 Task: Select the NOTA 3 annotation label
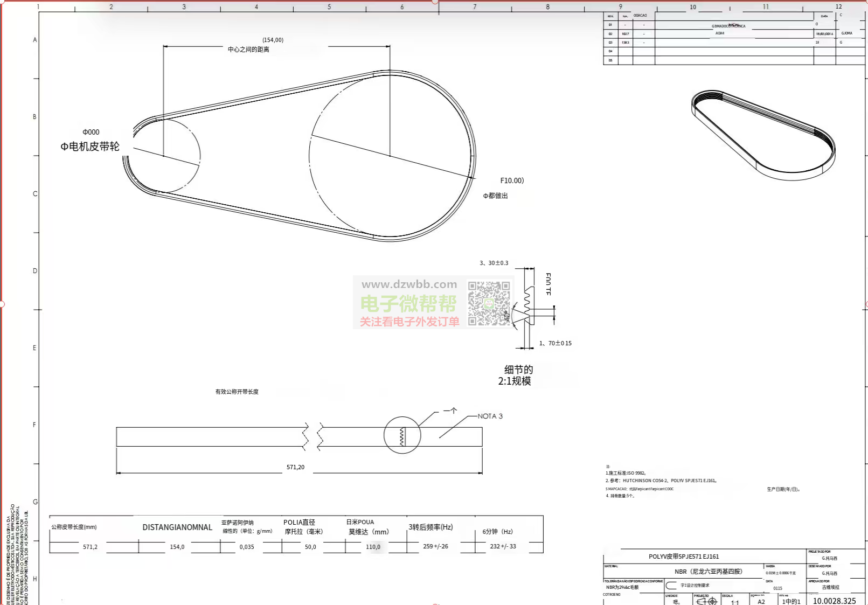click(x=490, y=416)
